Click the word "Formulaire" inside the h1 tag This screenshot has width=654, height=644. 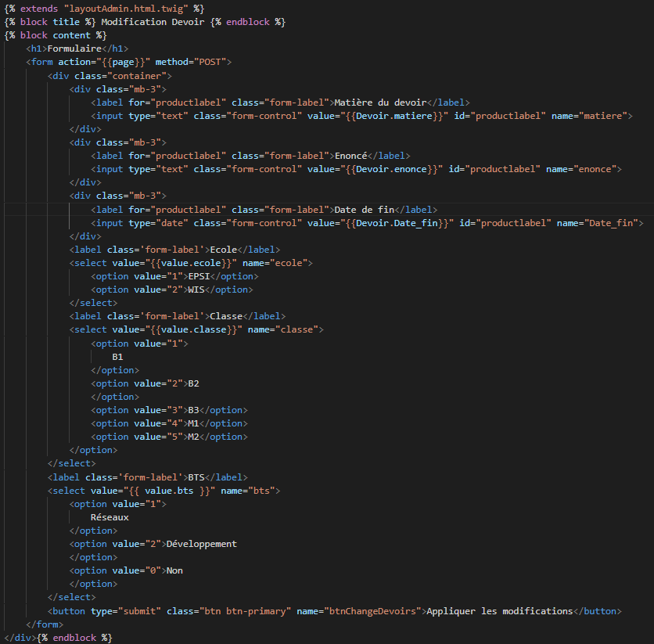coord(74,49)
